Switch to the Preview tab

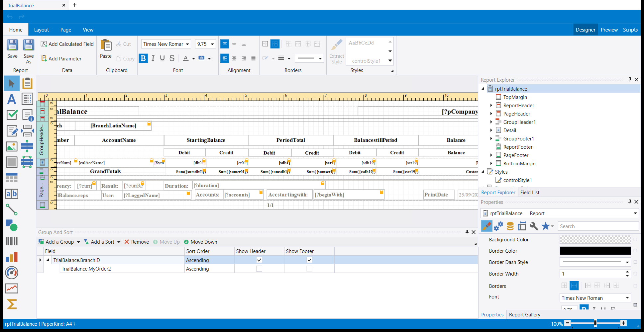pos(609,30)
